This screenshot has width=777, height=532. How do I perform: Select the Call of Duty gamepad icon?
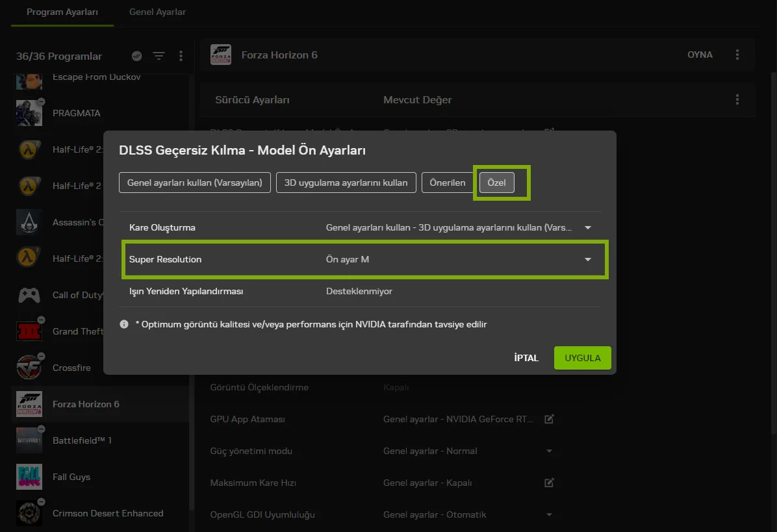[x=29, y=295]
